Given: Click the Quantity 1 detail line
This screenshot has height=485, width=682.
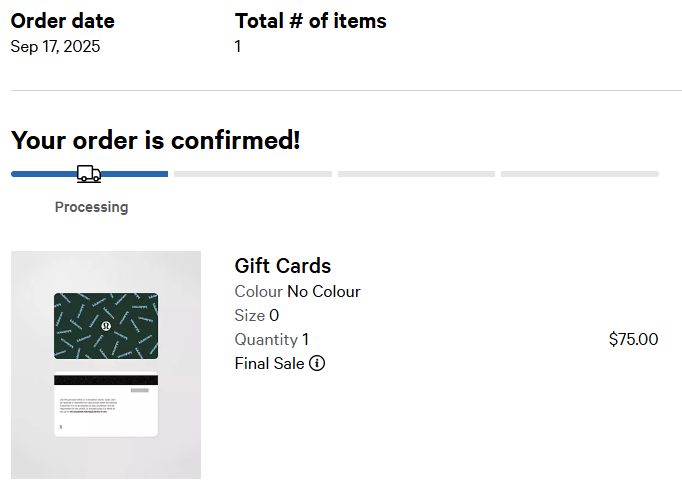Looking at the screenshot, I should tap(271, 339).
